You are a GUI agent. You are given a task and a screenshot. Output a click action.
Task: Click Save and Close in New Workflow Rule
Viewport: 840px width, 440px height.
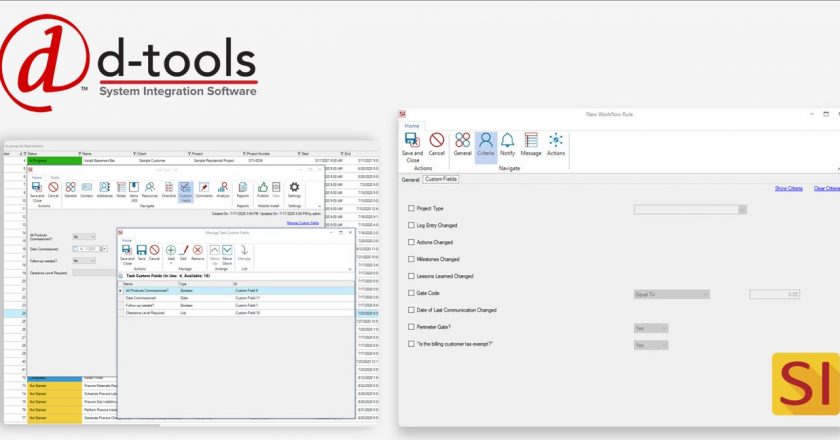click(x=412, y=147)
